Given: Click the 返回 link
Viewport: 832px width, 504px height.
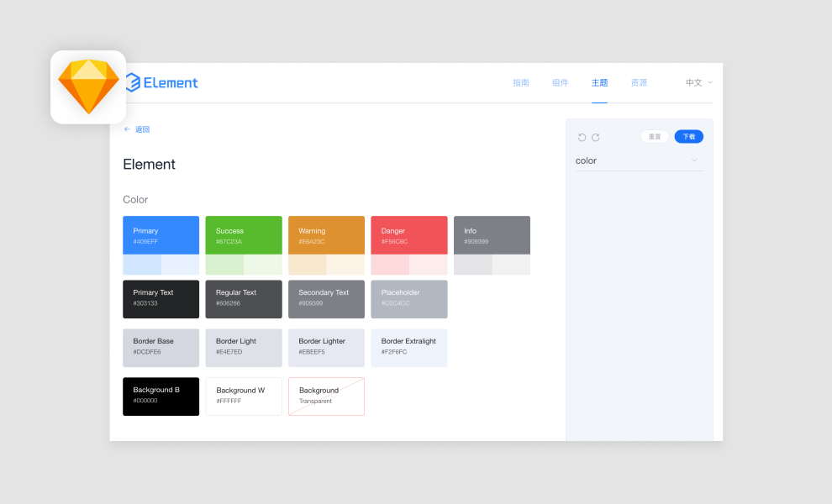Looking at the screenshot, I should [x=142, y=129].
